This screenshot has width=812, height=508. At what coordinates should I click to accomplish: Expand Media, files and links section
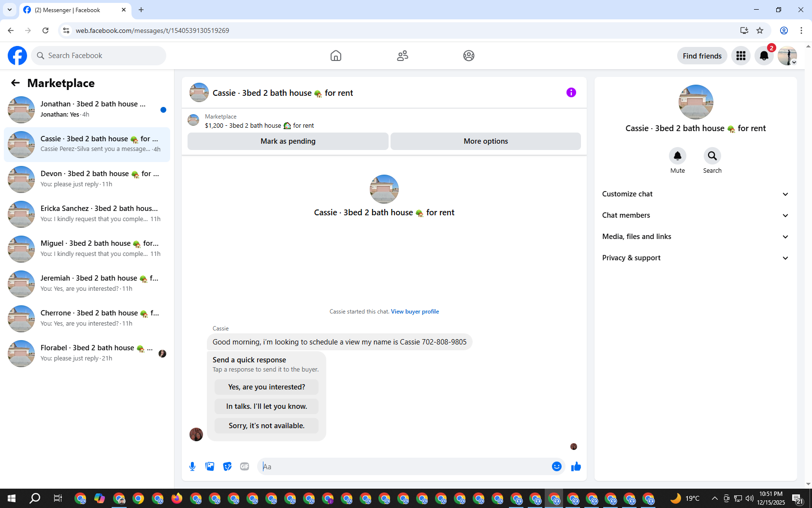[696, 237]
